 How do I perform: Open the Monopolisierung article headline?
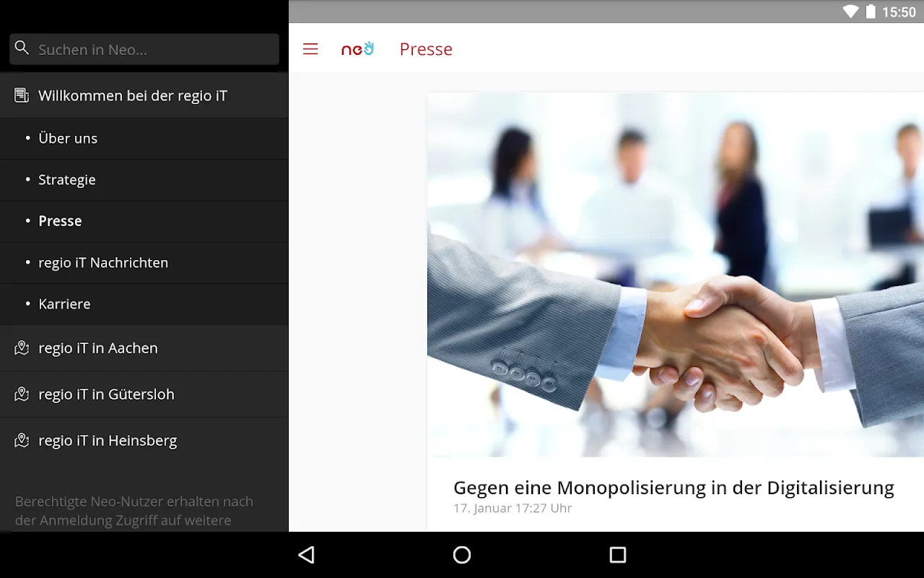(x=674, y=488)
